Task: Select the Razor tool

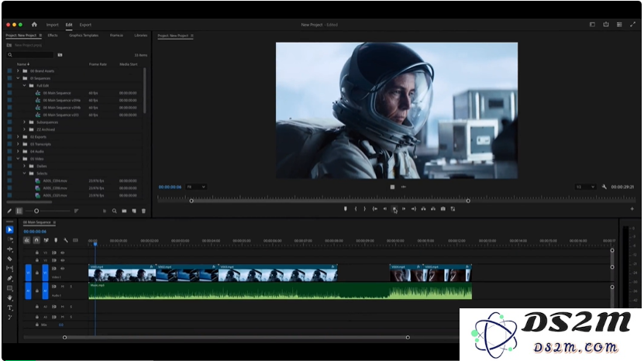Action: pos(10,259)
